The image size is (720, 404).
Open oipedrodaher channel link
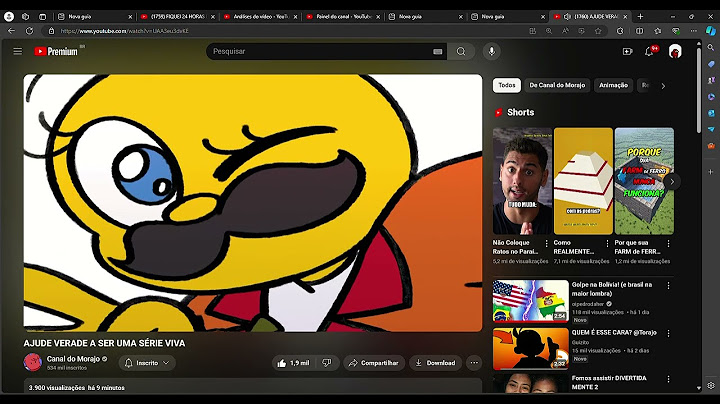(x=588, y=304)
